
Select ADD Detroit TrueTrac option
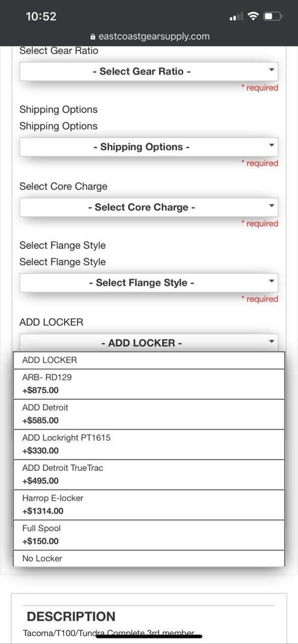[149, 475]
